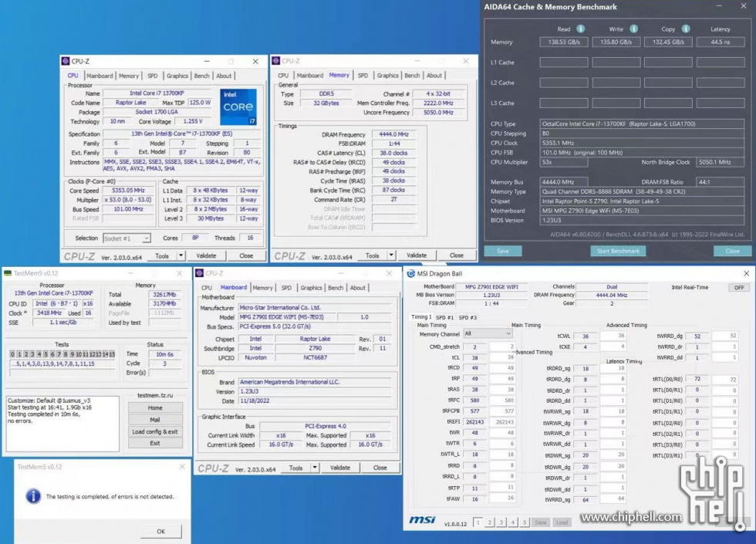Click BIOS Date 11/18/2022 in CPU-Z Mainboard

click(x=315, y=400)
